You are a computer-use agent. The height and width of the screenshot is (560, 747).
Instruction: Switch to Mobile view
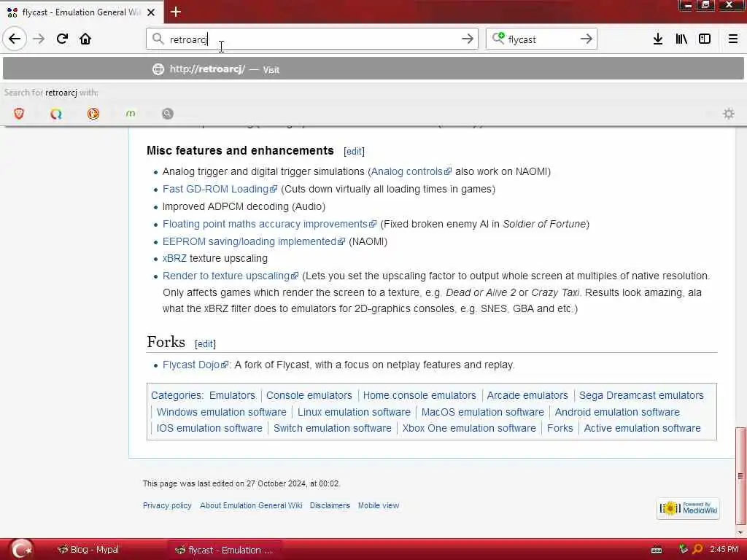coord(379,505)
